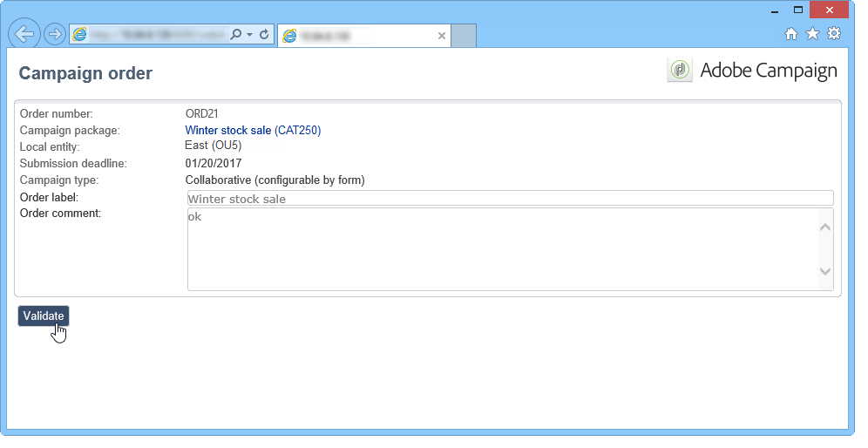Click the comment box scroll up arrow

[824, 227]
